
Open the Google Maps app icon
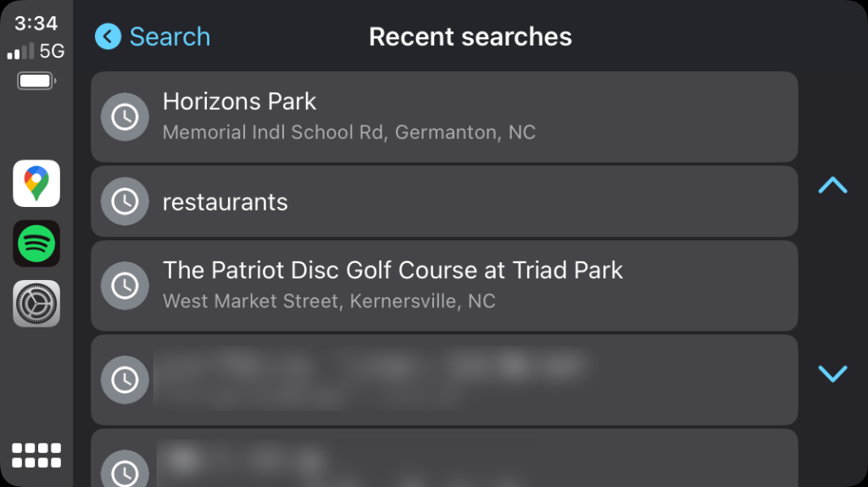click(x=36, y=183)
